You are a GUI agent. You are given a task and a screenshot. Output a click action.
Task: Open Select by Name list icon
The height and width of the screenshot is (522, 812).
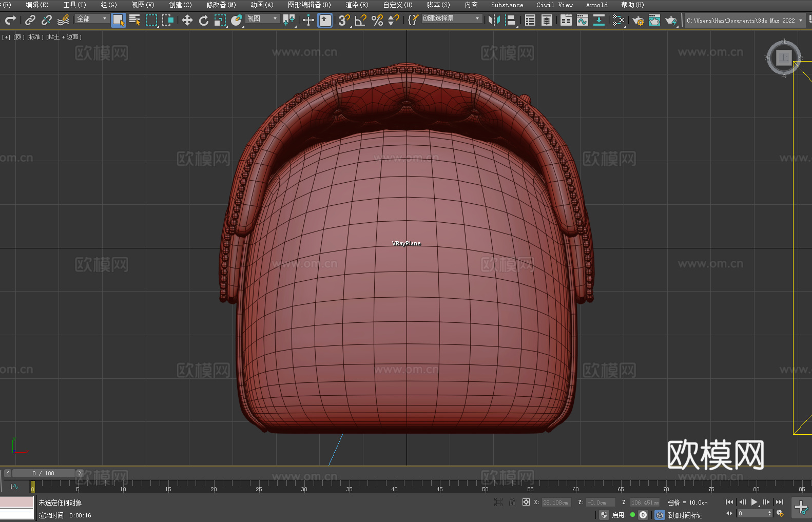pyautogui.click(x=135, y=20)
